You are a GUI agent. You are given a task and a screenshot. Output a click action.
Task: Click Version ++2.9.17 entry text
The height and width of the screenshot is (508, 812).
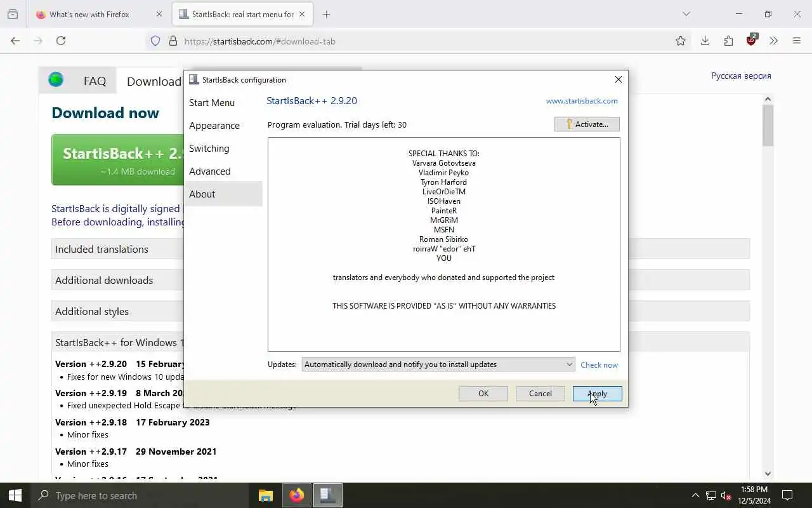pyautogui.click(x=136, y=451)
